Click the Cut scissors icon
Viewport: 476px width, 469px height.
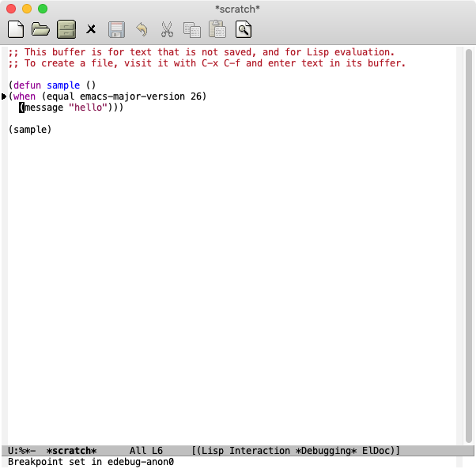(x=167, y=30)
